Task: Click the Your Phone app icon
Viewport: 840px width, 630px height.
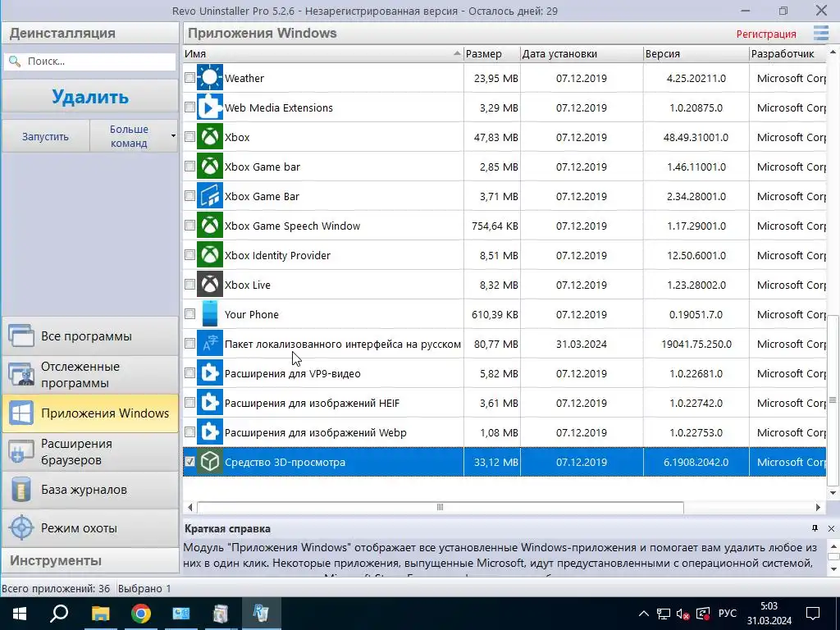Action: (209, 314)
